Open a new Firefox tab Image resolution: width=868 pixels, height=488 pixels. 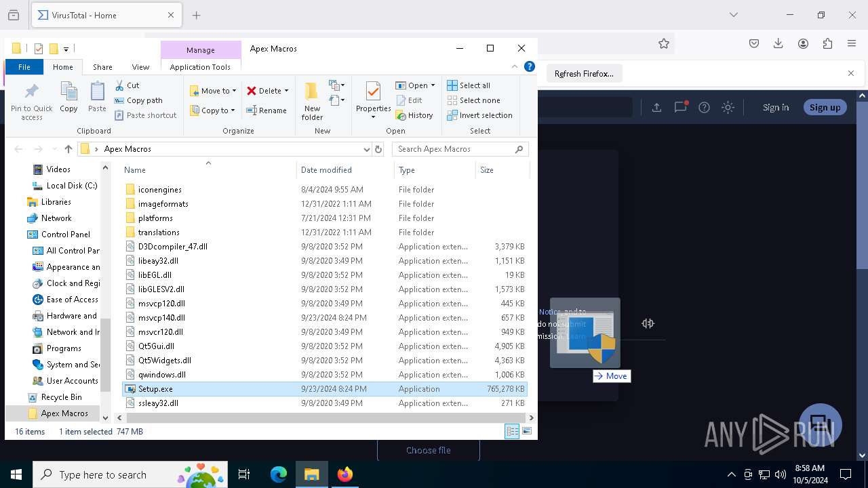click(x=196, y=15)
